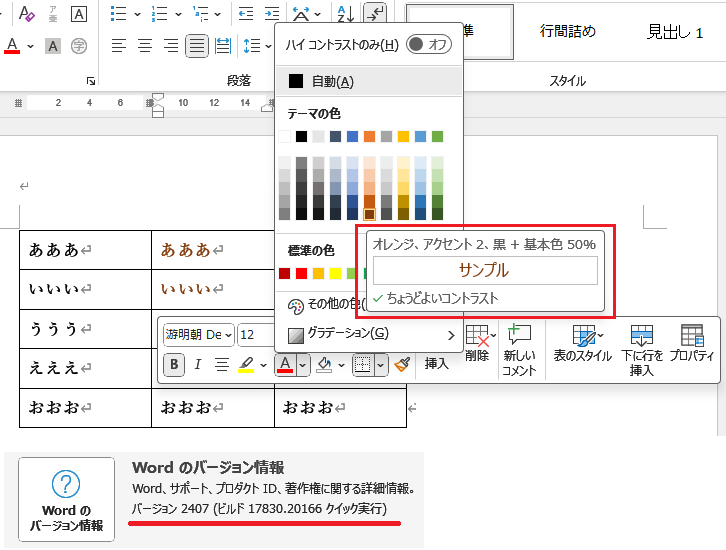Click the enclosed characters icon
726x550 pixels.
pyautogui.click(x=79, y=46)
